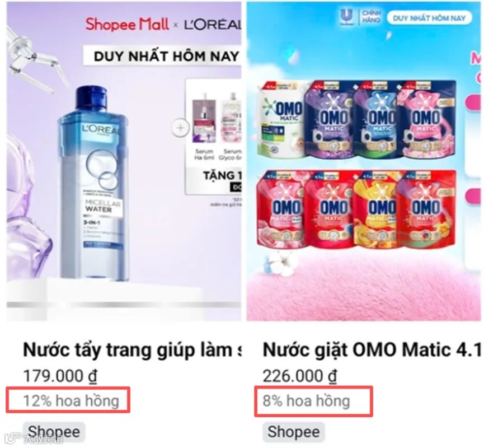Click the serum Ha 6ml gift sachet
The image size is (484, 448).
204,126
